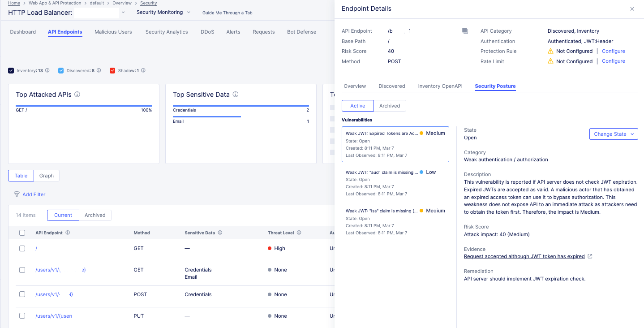Open the Security Monitoring dropdown
The image size is (644, 328).
pyautogui.click(x=188, y=12)
